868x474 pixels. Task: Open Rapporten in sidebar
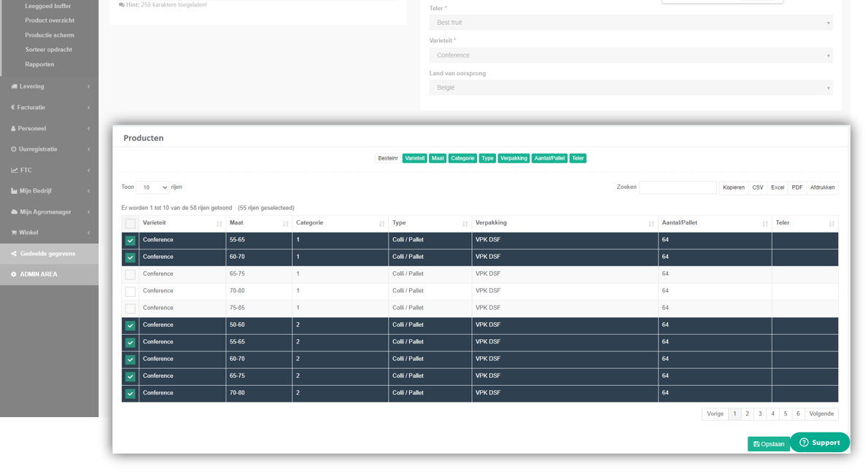click(39, 64)
